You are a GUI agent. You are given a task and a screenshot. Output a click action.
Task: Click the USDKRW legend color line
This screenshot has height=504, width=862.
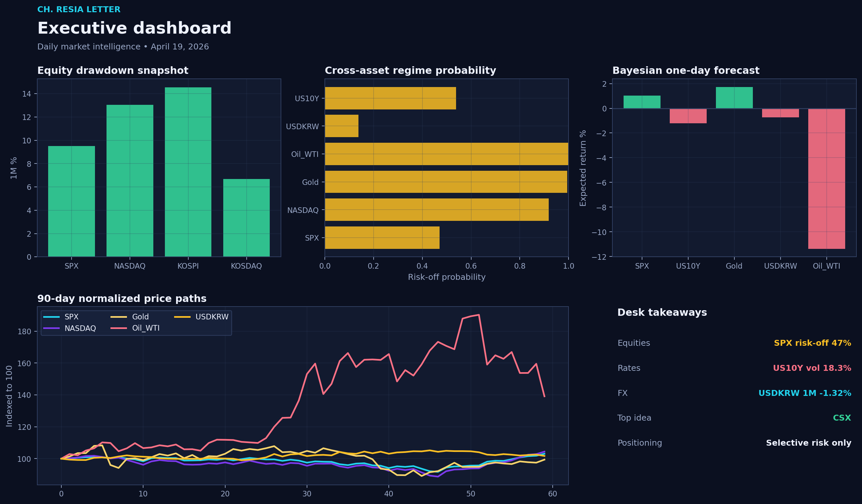(x=182, y=317)
